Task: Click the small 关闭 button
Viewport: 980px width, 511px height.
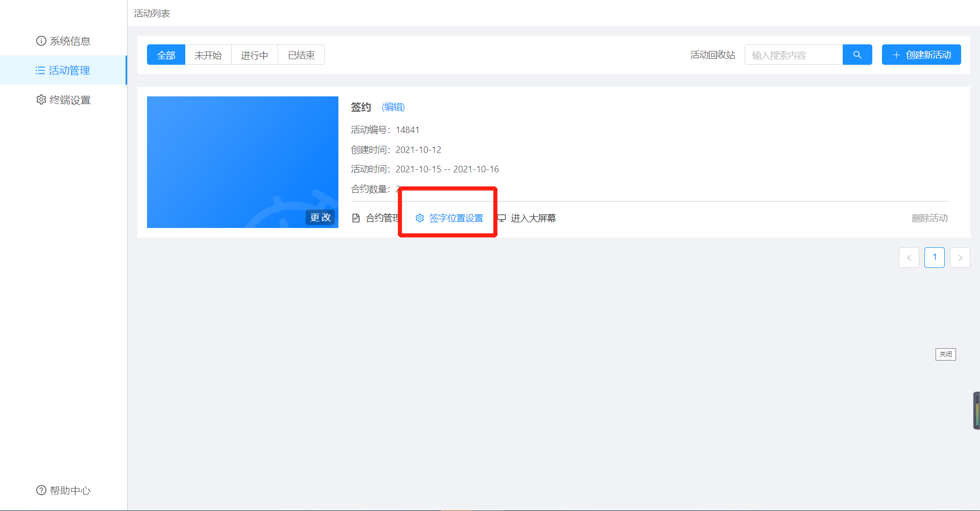Action: pos(946,354)
